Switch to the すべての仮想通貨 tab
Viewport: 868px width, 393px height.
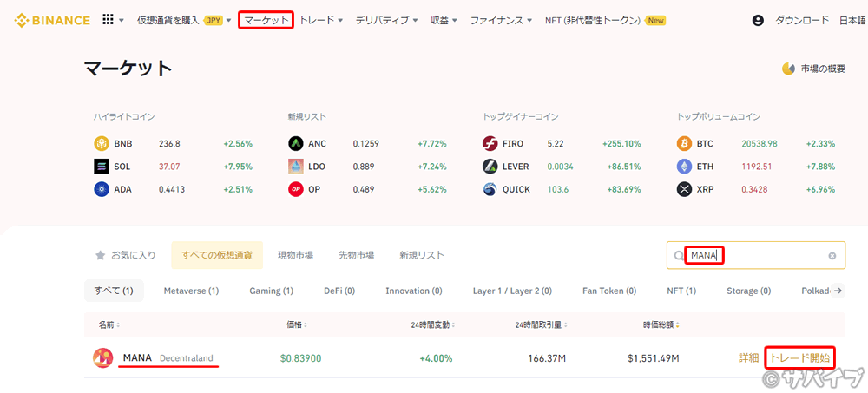pyautogui.click(x=217, y=255)
